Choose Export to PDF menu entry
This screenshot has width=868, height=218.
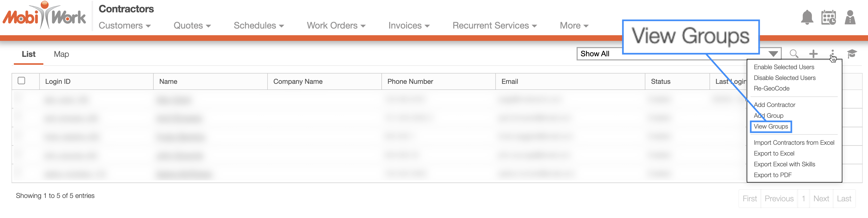pyautogui.click(x=772, y=175)
